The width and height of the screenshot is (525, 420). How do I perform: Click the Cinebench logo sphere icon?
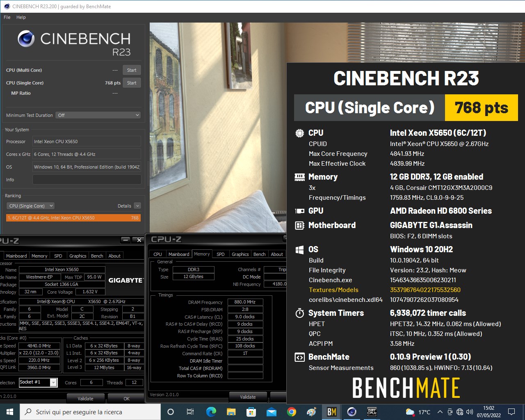point(26,39)
